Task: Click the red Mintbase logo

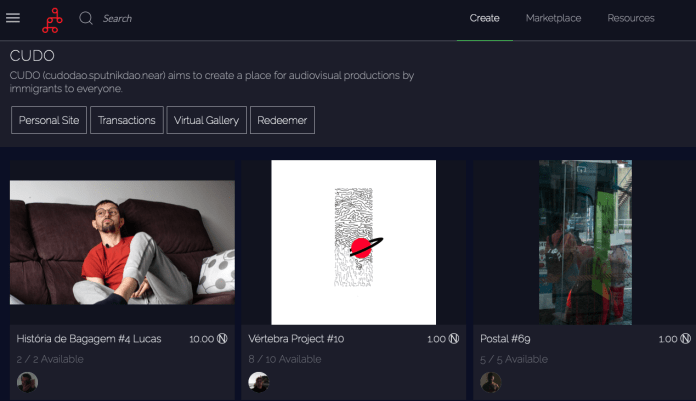Action: coord(51,18)
